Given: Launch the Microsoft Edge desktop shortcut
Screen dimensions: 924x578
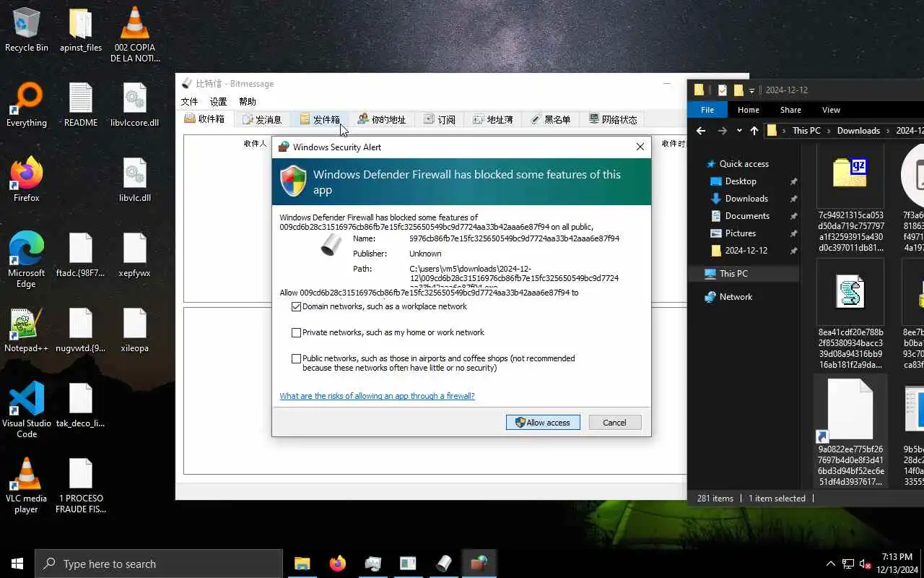Looking at the screenshot, I should click(x=27, y=260).
